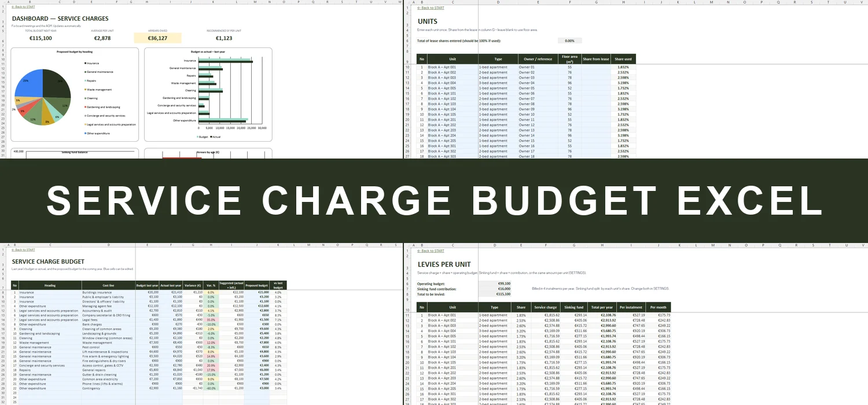Image resolution: width=868 pixels, height=405 pixels.
Task: Open Back to START link on Units sheet
Action: (x=431, y=8)
